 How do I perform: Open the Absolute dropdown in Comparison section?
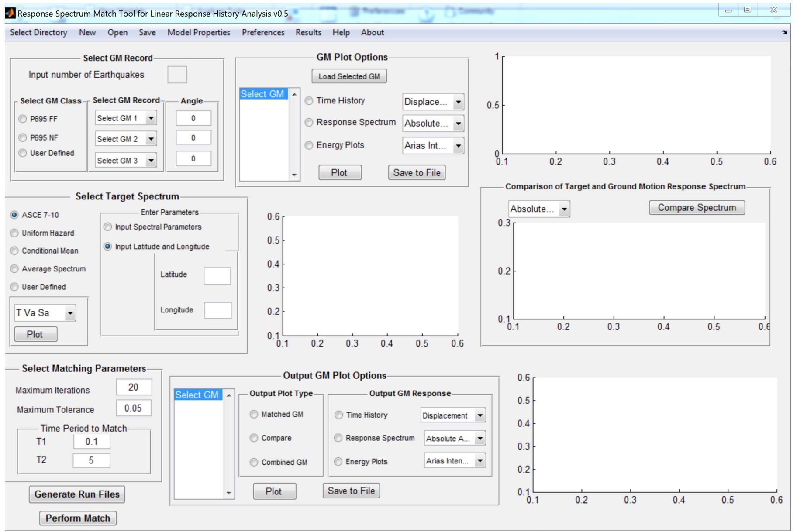click(x=539, y=209)
